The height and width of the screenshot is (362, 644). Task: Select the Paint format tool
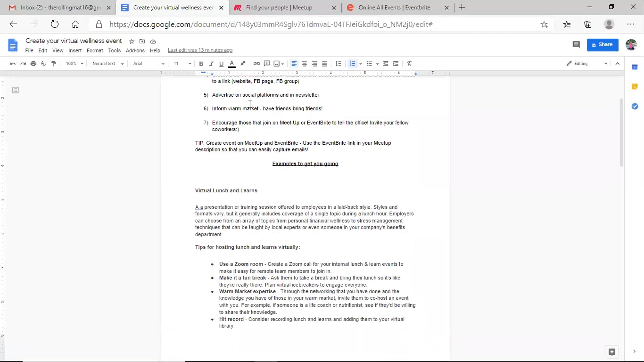pyautogui.click(x=54, y=64)
